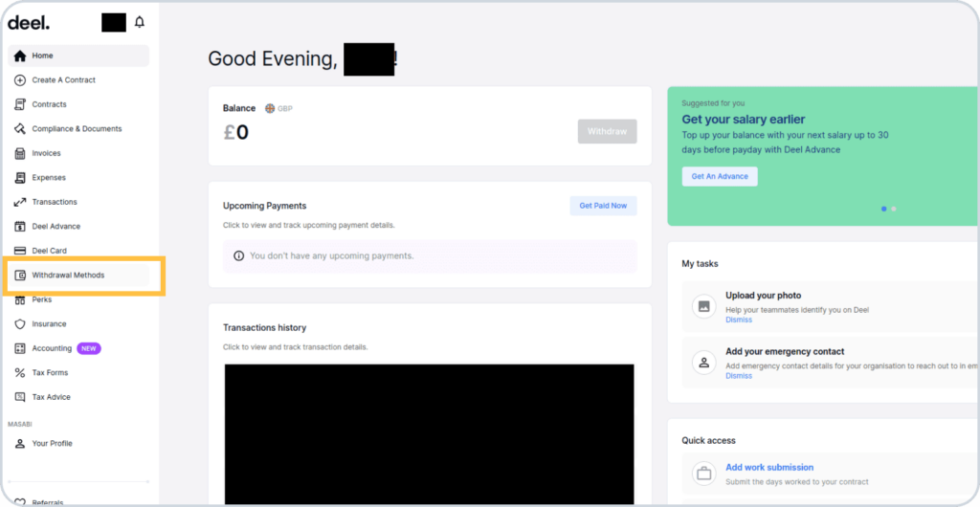Click the Your Profile person icon
The image size is (980, 507).
(x=20, y=443)
